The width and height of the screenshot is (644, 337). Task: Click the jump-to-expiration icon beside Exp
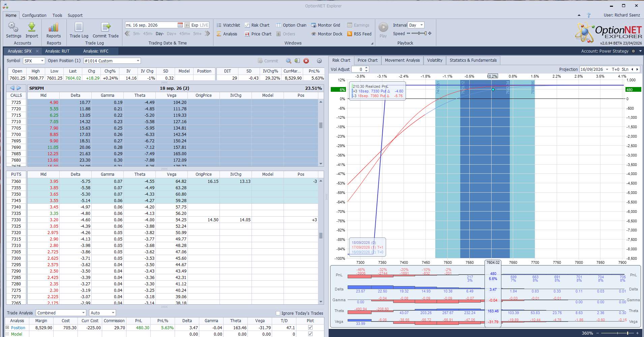click(187, 25)
